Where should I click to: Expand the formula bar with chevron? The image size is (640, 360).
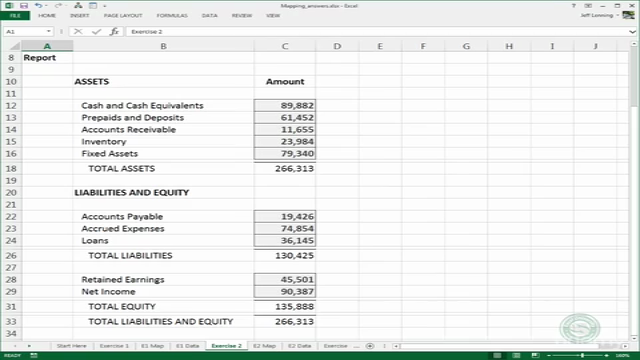632,31
